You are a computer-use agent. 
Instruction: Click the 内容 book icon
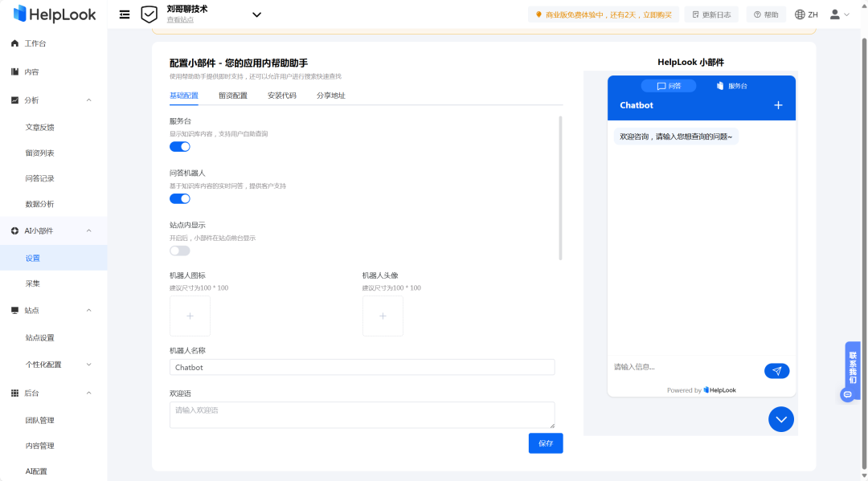[x=15, y=72]
